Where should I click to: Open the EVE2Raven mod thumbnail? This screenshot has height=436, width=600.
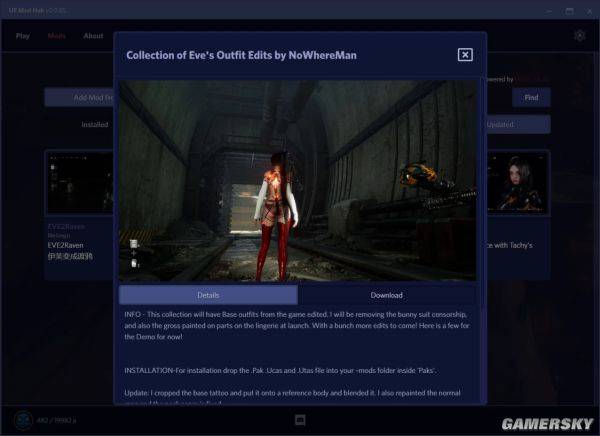tap(80, 182)
